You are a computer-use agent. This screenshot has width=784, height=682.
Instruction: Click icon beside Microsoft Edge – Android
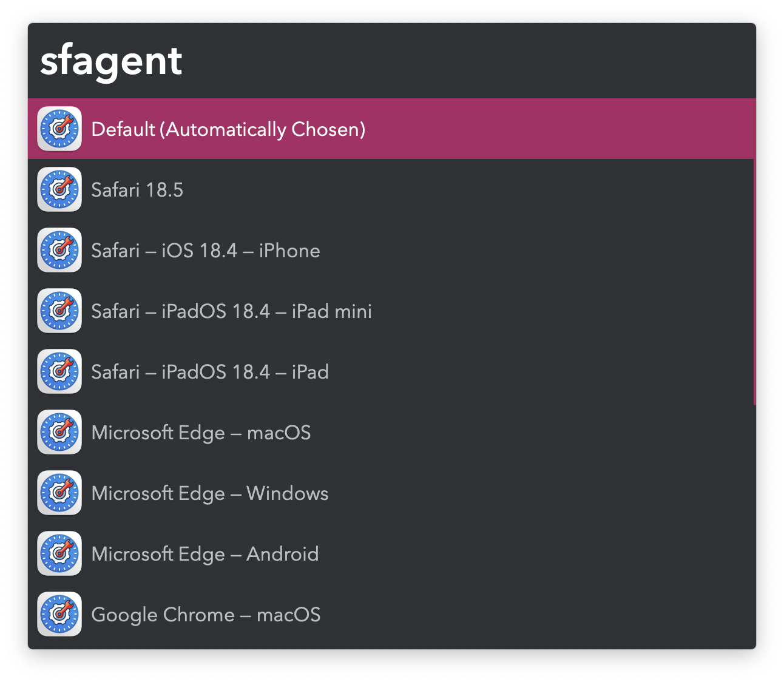tap(59, 553)
